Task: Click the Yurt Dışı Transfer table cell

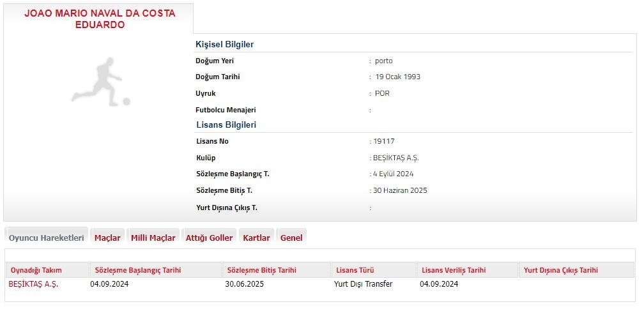Action: 363,284
